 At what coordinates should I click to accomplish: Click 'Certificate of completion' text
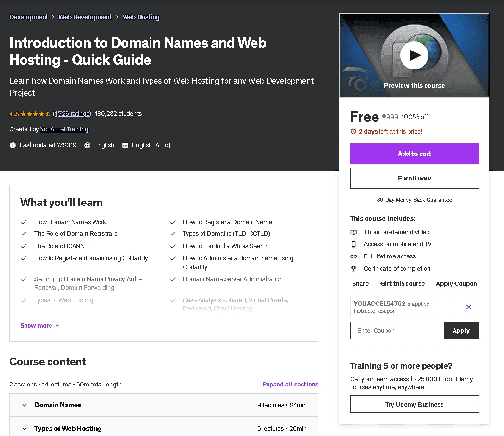pyautogui.click(x=397, y=268)
